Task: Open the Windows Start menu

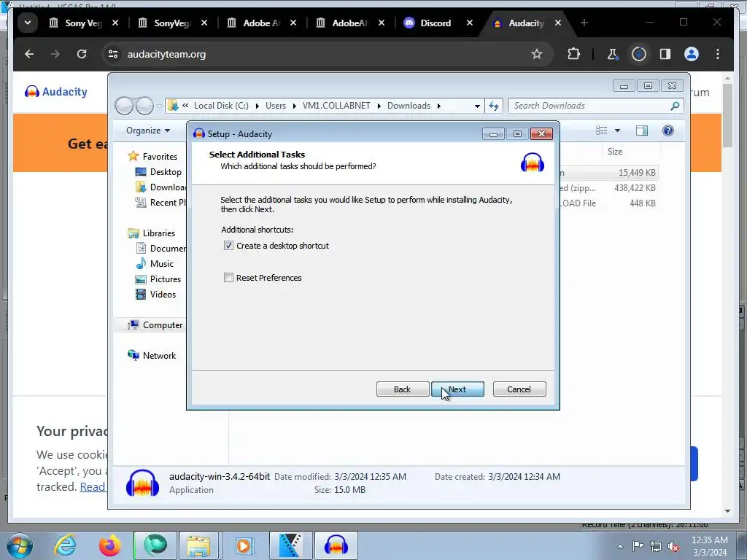Action: click(x=19, y=546)
